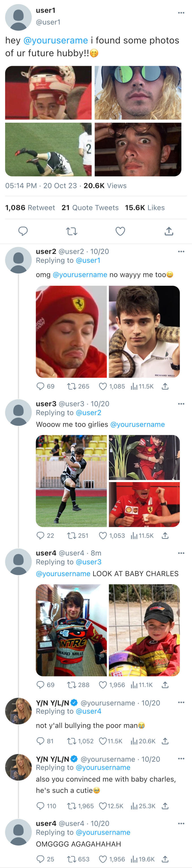Open more options on user4's last reply
The width and height of the screenshot is (192, 868).
(181, 824)
